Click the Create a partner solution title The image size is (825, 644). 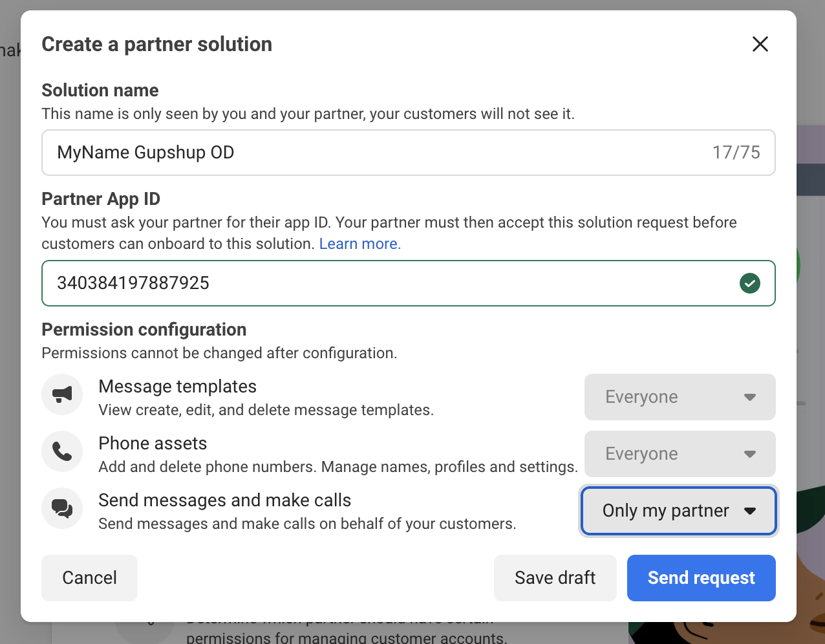pos(157,45)
